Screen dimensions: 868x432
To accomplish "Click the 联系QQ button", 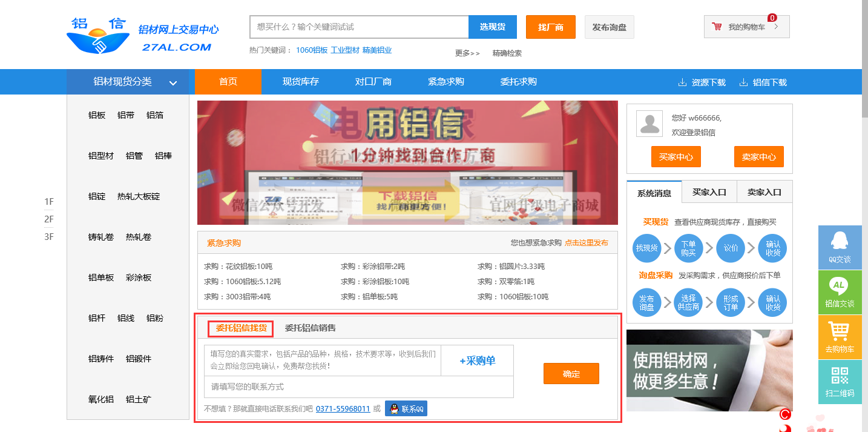I will point(406,409).
